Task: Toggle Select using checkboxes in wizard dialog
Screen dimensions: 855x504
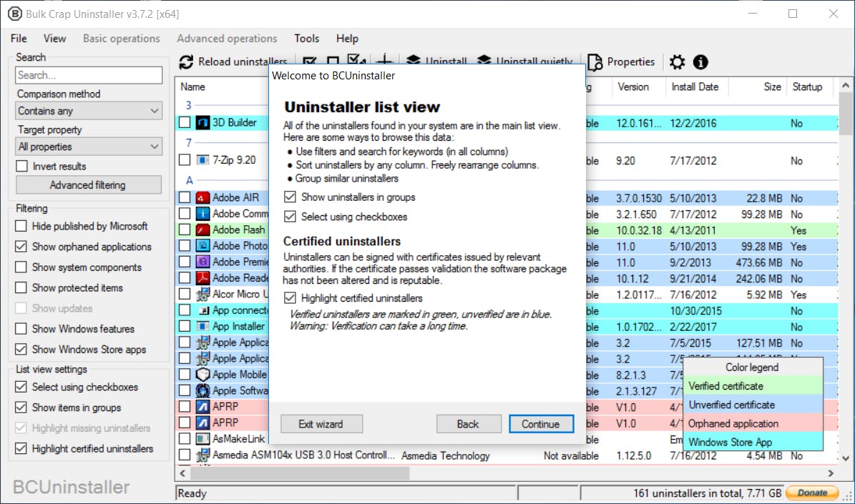Action: click(290, 217)
